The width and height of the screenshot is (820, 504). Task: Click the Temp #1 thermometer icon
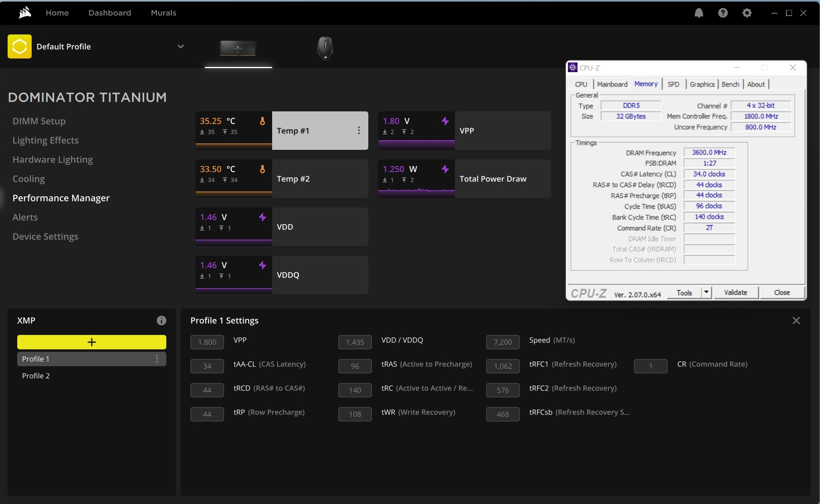[263, 121]
